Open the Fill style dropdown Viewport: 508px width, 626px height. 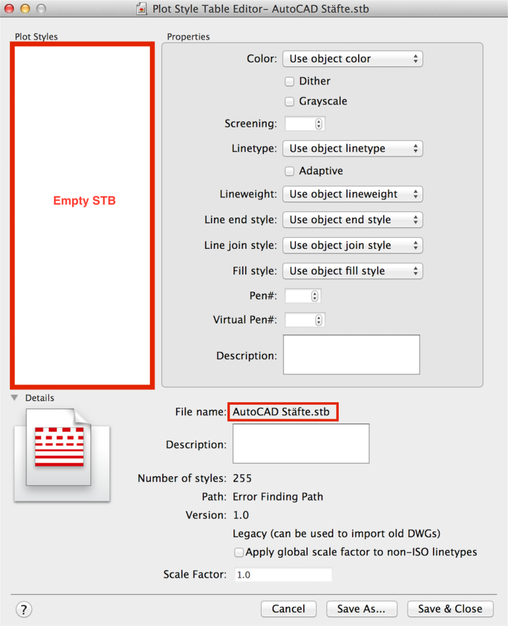[352, 271]
